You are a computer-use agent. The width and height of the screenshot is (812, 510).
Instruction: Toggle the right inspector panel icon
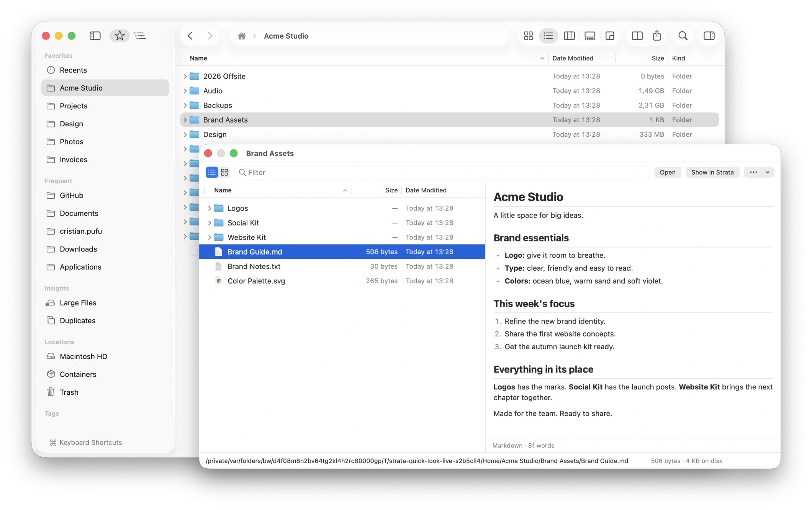point(709,36)
